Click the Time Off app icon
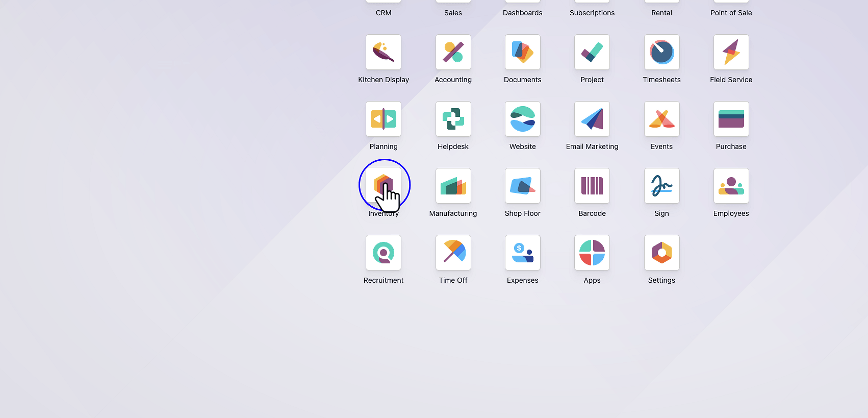 [453, 253]
